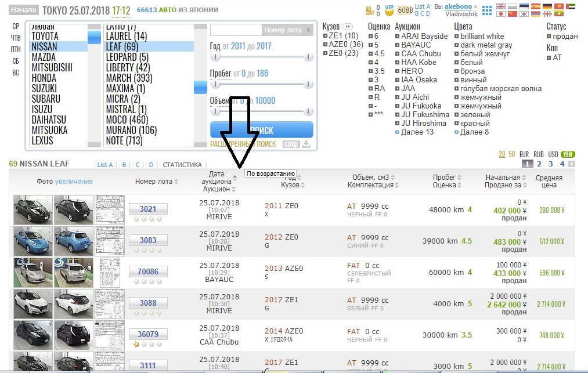The image size is (588, 373).
Task: Open the akebono user profile link
Action: 458,6
